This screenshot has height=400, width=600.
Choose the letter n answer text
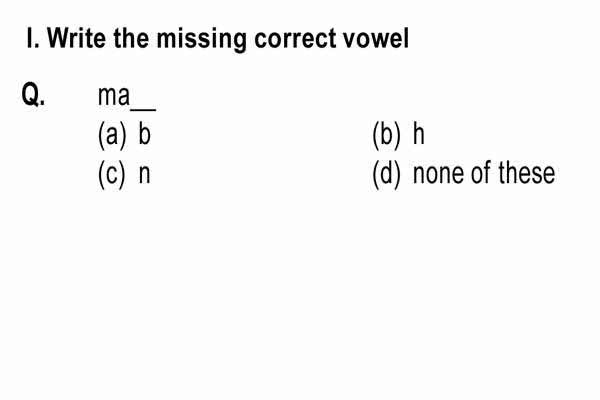tap(144, 176)
